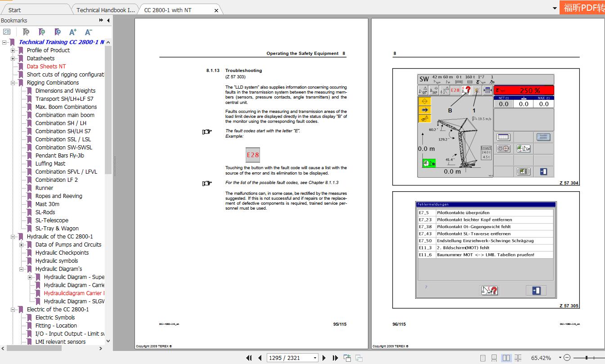605x364 pixels.
Task: Expand the Profile of Product bookmark
Action: click(12, 50)
